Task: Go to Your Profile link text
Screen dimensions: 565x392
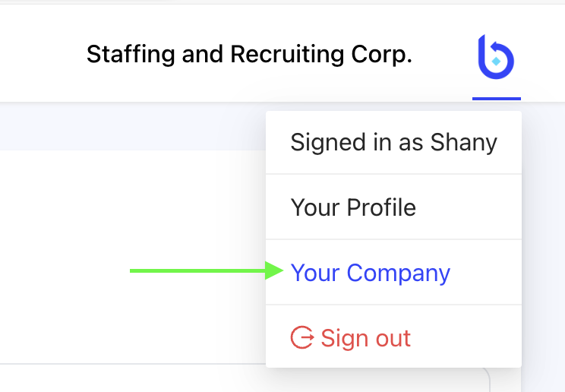Action: click(353, 207)
